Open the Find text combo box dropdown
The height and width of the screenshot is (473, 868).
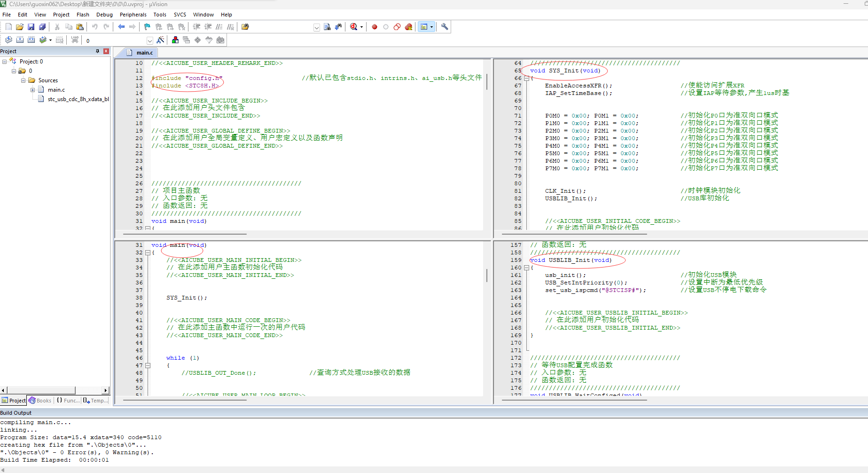317,27
